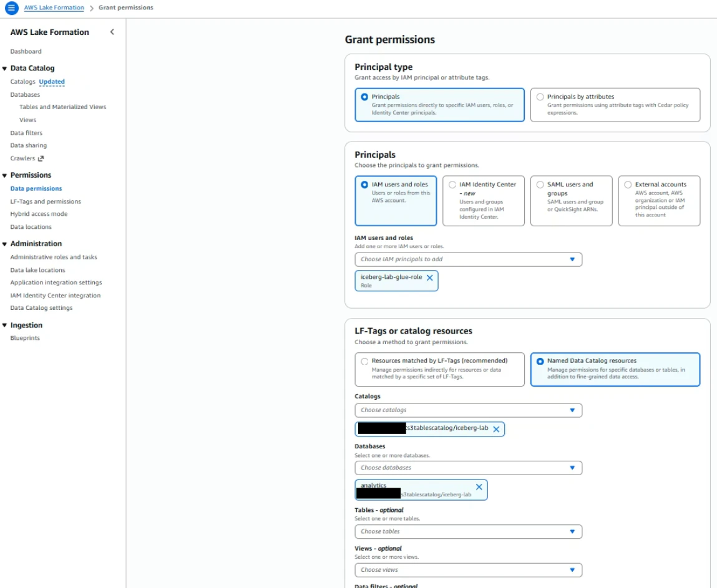The height and width of the screenshot is (588, 717).
Task: Collapse the Data Catalog section
Action: click(4, 69)
